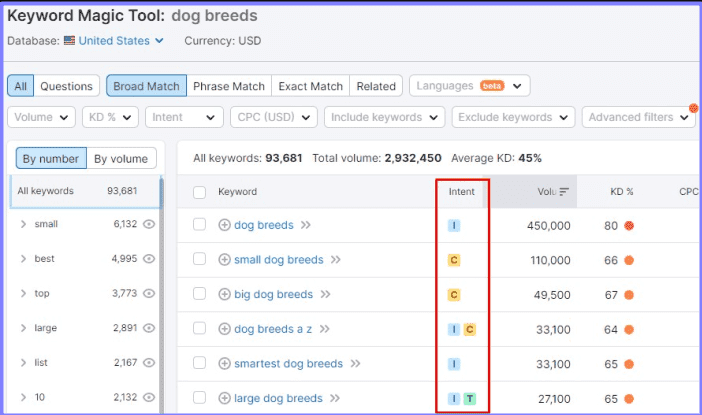Group keywords By number
The width and height of the screenshot is (702, 415).
coord(51,158)
